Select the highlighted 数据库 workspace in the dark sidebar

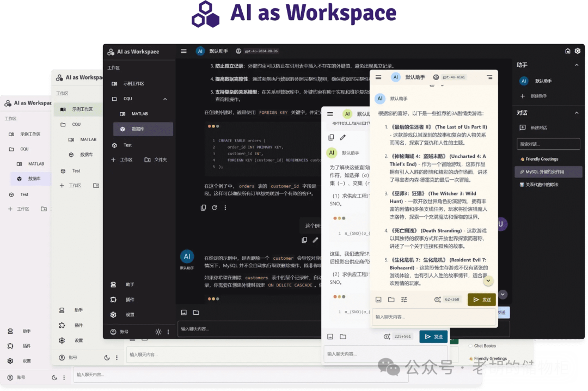pyautogui.click(x=143, y=129)
